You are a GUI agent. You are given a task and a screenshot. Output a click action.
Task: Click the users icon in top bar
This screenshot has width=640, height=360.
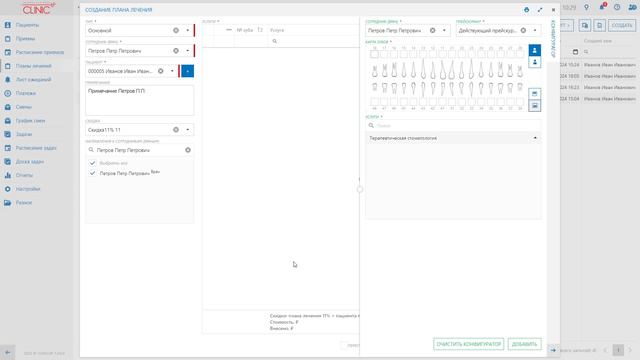point(632,7)
